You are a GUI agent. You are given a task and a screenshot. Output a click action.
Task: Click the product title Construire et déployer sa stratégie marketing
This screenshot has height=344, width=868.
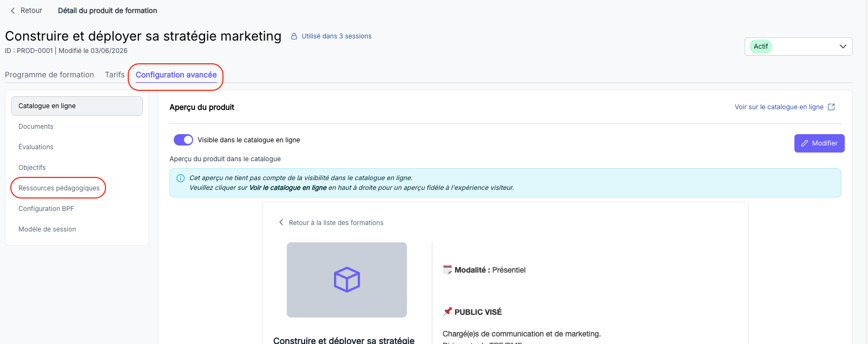pyautogui.click(x=143, y=36)
